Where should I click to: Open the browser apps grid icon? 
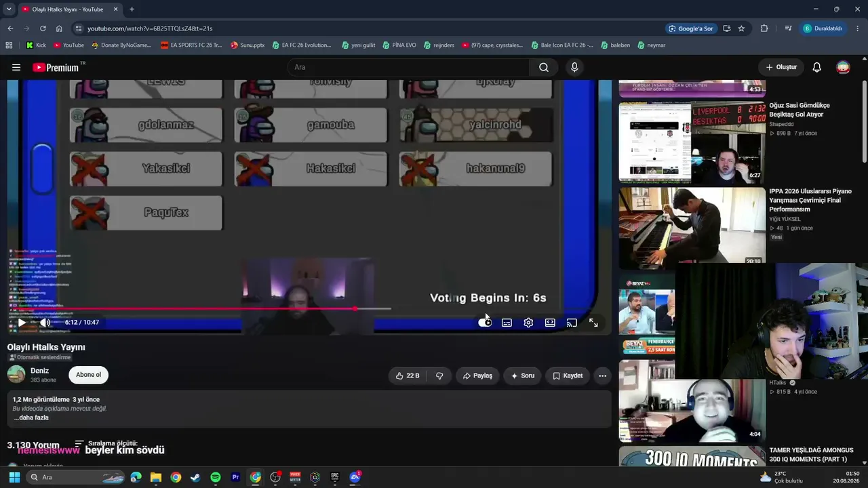click(9, 45)
